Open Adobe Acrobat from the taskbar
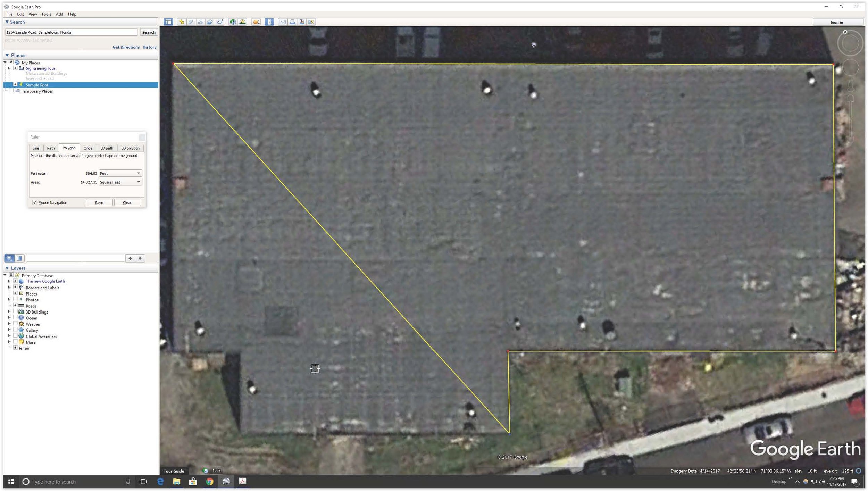This screenshot has height=491, width=868. point(243,481)
